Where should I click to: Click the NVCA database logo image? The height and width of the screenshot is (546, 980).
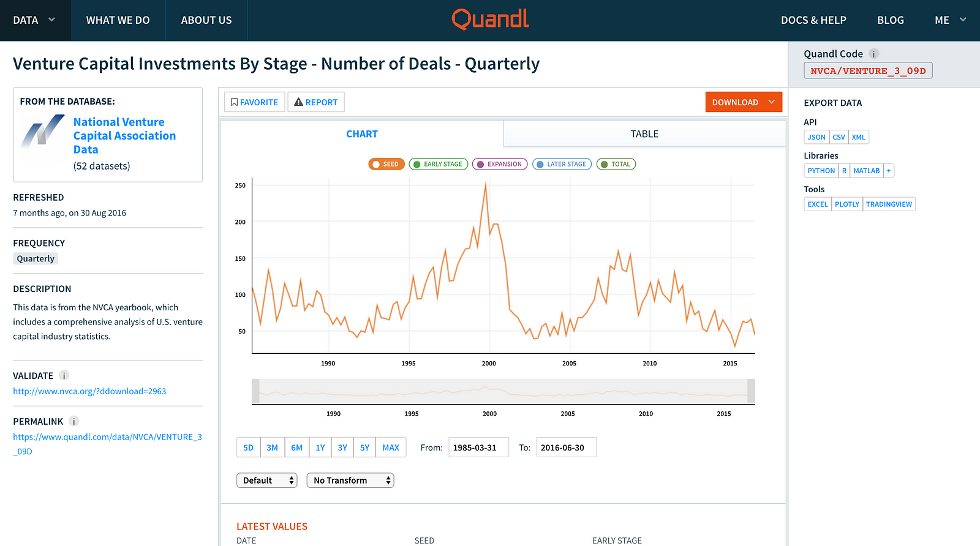click(42, 132)
